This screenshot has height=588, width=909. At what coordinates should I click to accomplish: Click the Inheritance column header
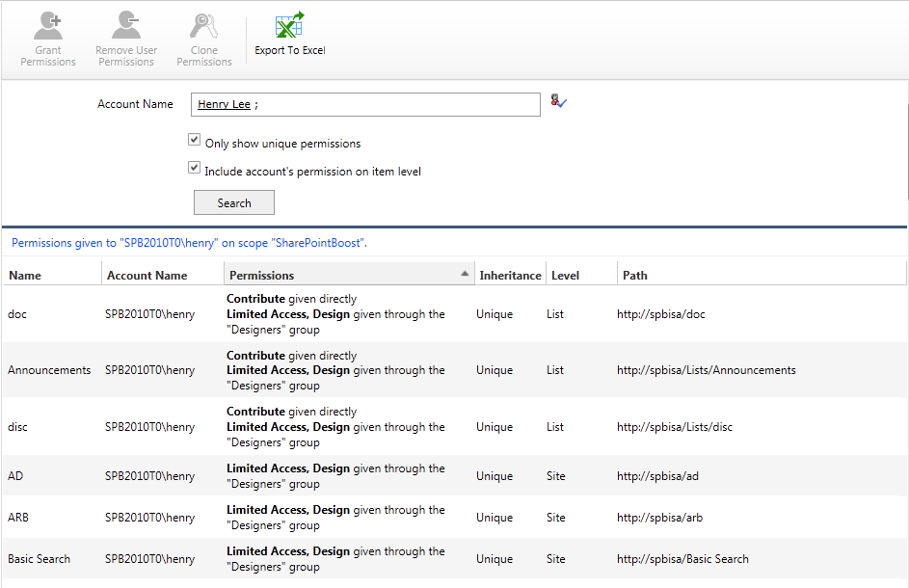tap(510, 276)
